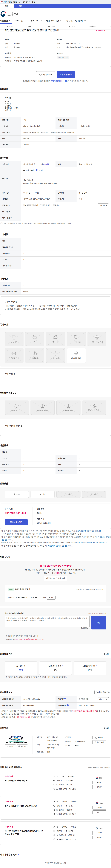This screenshot has height=868, width=111.
Task: Click the 교육비 지원 benefit icon
Action: (76, 339)
